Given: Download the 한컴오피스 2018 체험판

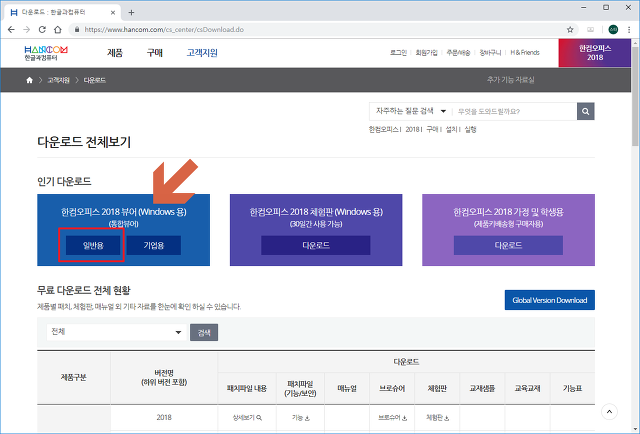Looking at the screenshot, I should (x=316, y=245).
